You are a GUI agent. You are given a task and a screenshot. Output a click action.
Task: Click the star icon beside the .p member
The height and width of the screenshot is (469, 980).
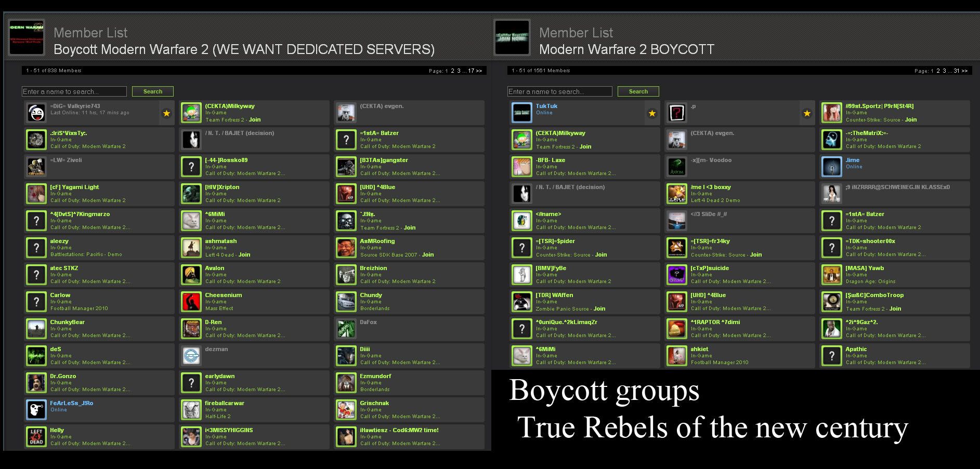tap(807, 113)
